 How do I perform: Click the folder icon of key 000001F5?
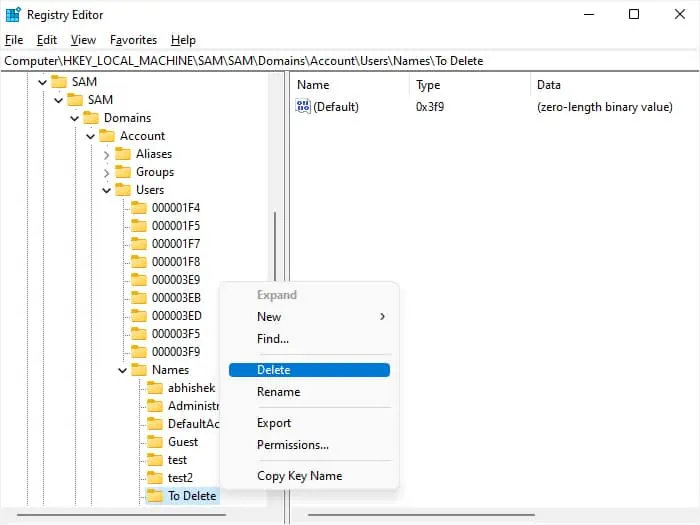pos(139,226)
